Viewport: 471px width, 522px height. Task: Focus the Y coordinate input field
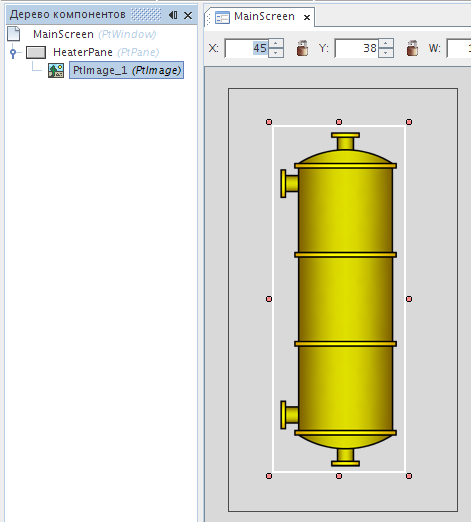point(357,48)
